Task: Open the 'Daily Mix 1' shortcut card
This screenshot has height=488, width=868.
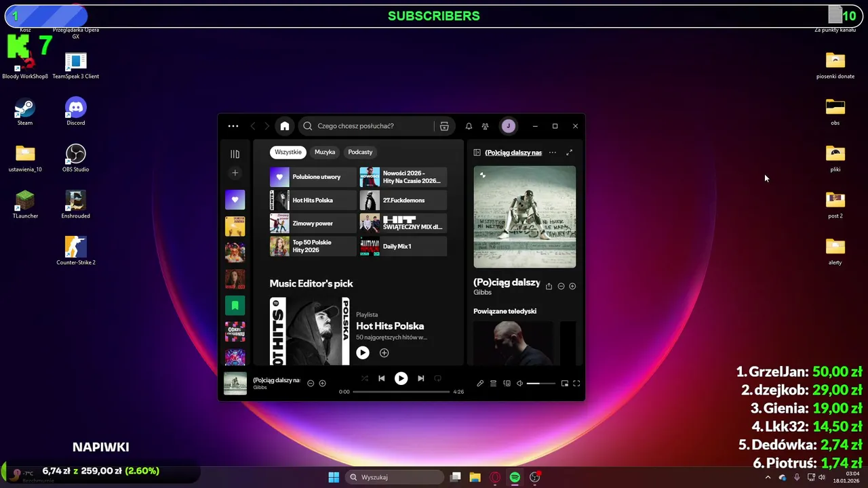Action: 403,246
